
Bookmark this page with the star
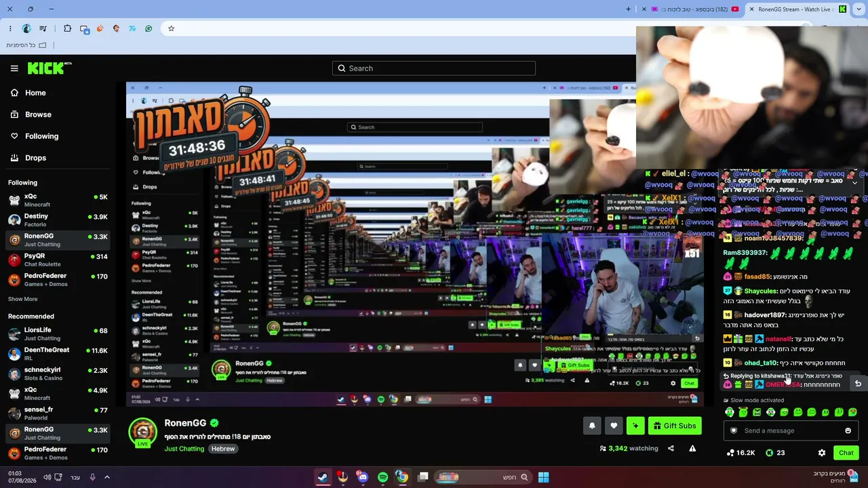pos(171,28)
